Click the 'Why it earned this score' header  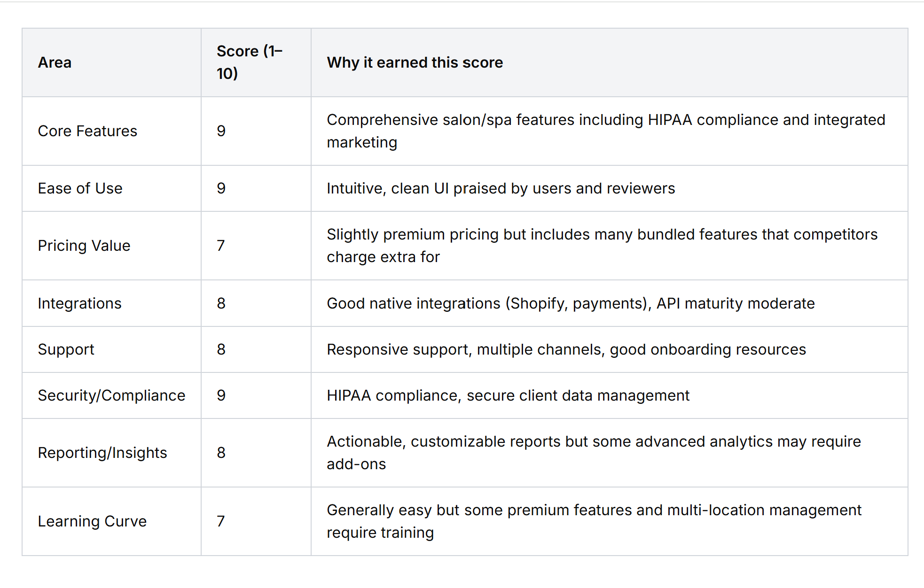(415, 62)
